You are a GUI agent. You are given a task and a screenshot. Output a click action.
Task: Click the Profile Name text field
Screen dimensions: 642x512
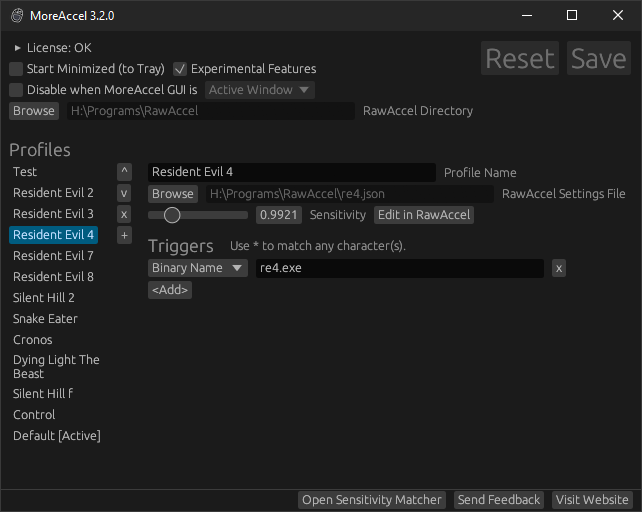pyautogui.click(x=291, y=173)
